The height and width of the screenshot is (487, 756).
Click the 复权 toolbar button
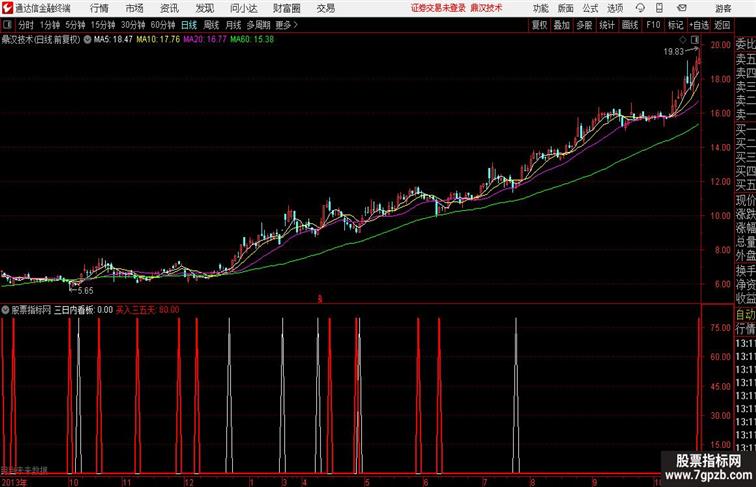pos(540,25)
